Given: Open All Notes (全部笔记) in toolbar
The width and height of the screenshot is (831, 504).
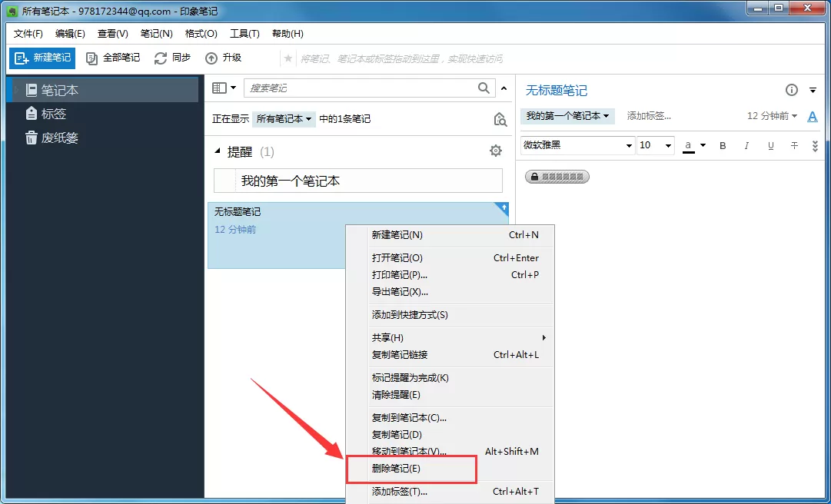Looking at the screenshot, I should (x=113, y=58).
